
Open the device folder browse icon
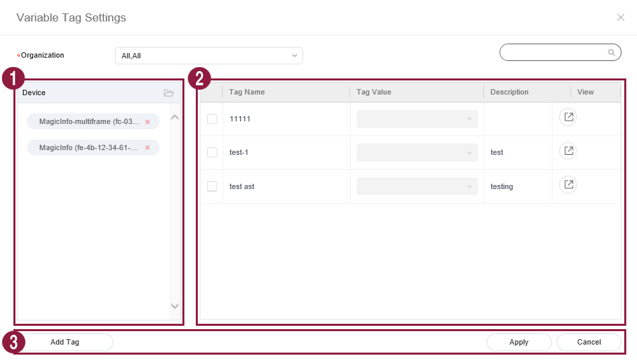coord(169,93)
